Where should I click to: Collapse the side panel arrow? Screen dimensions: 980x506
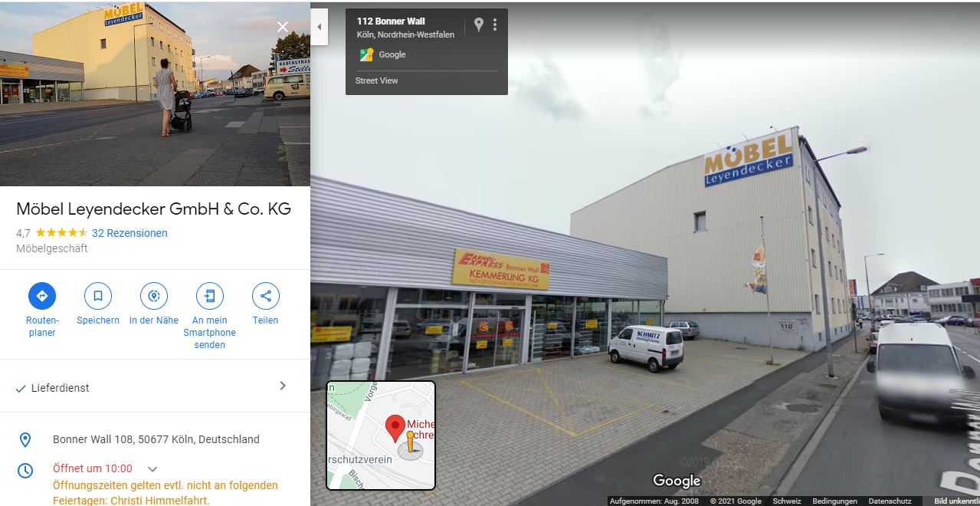[320, 27]
